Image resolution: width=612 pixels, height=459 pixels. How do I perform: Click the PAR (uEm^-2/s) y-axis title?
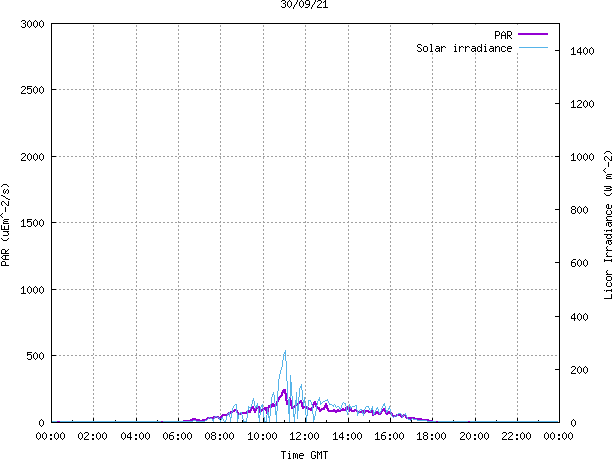(x=5, y=225)
